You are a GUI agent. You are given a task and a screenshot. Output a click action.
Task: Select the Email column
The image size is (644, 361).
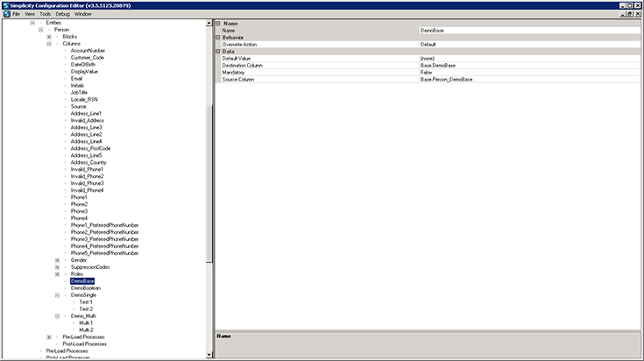tap(76, 79)
